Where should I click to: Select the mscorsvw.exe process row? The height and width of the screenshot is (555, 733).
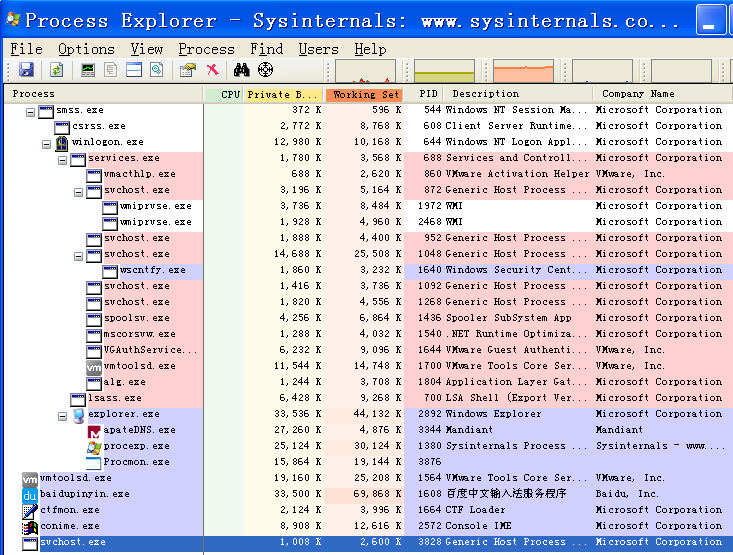click(x=368, y=334)
